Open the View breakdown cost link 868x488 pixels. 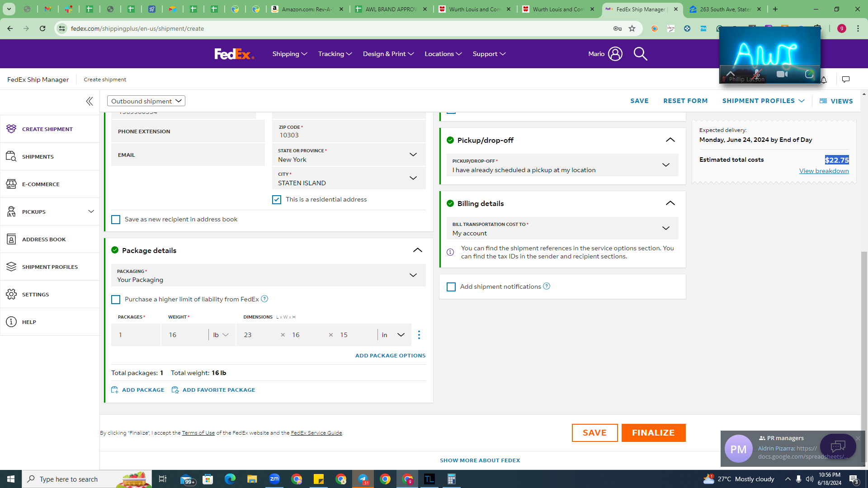click(824, 171)
